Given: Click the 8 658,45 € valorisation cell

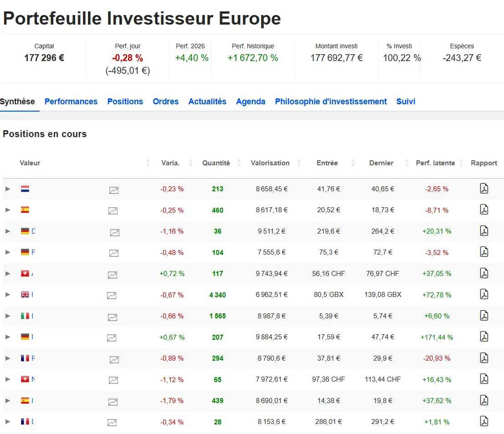Looking at the screenshot, I should click(272, 189).
